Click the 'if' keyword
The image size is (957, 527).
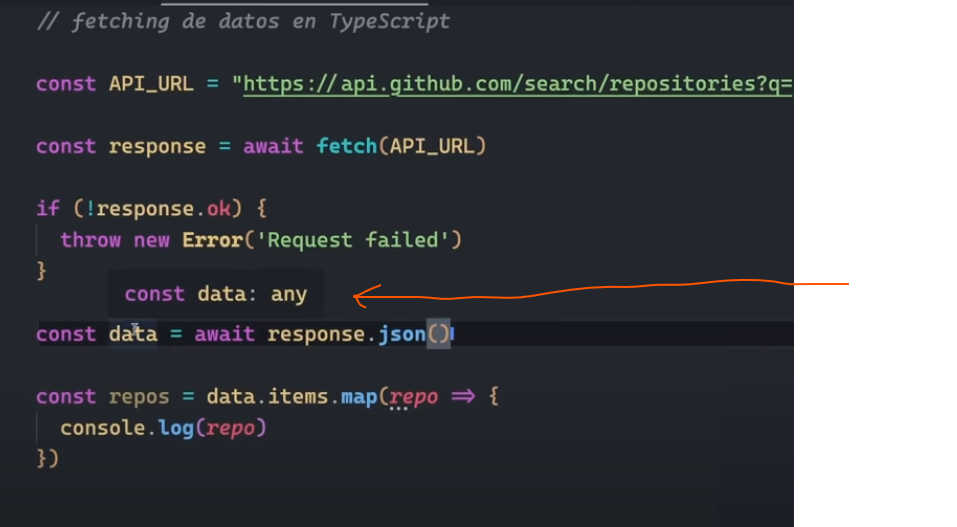(x=48, y=209)
